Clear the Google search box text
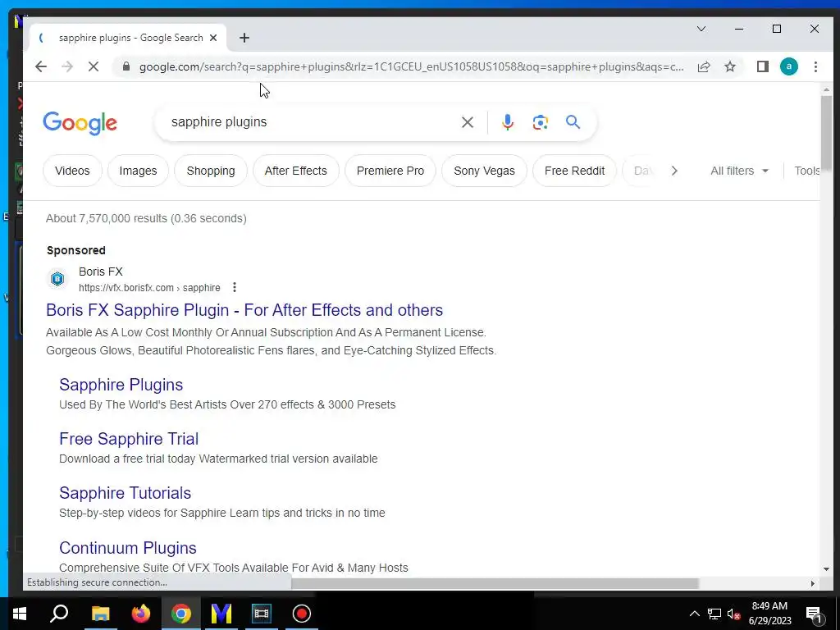This screenshot has width=840, height=630. (x=467, y=122)
